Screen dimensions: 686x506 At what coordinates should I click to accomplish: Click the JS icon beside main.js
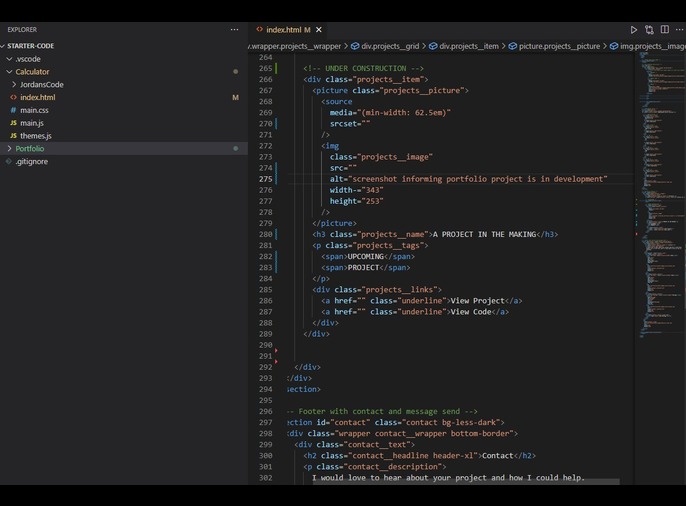[x=14, y=123]
